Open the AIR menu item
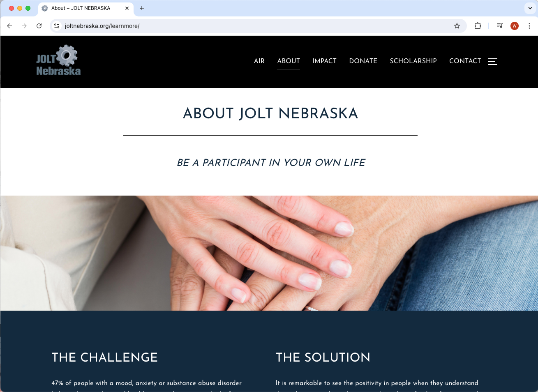 [259, 61]
